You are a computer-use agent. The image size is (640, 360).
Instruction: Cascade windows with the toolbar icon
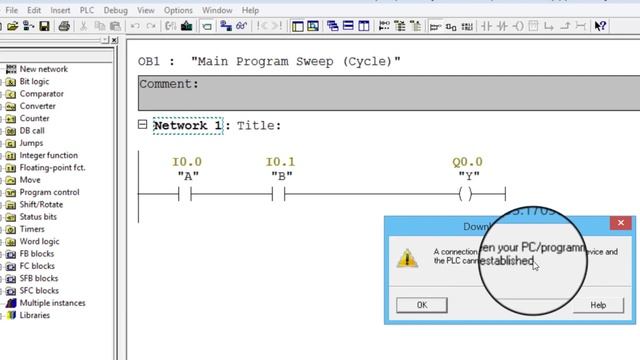click(x=333, y=27)
